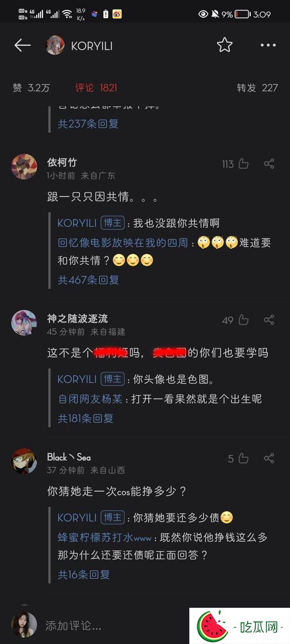The height and width of the screenshot is (644, 290).
Task: Share Black丶Sea's comment via share icon
Action: (x=269, y=458)
